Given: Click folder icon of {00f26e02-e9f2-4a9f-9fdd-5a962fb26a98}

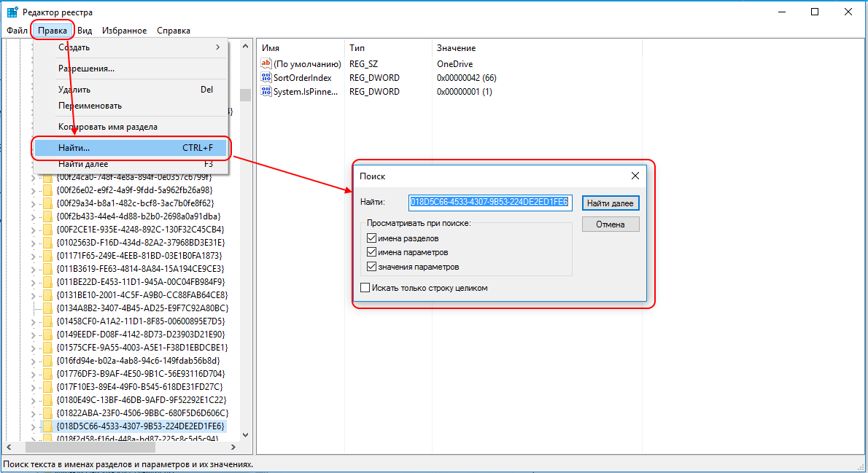Looking at the screenshot, I should tap(47, 190).
